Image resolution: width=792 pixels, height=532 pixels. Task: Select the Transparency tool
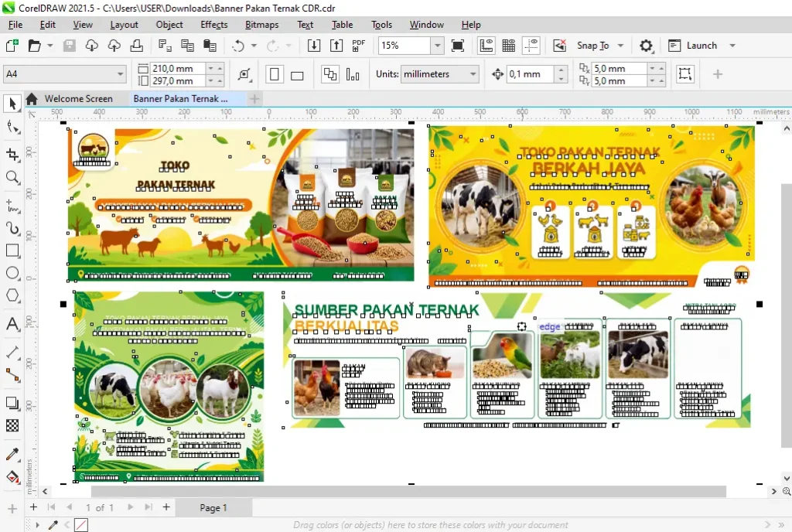click(x=12, y=425)
